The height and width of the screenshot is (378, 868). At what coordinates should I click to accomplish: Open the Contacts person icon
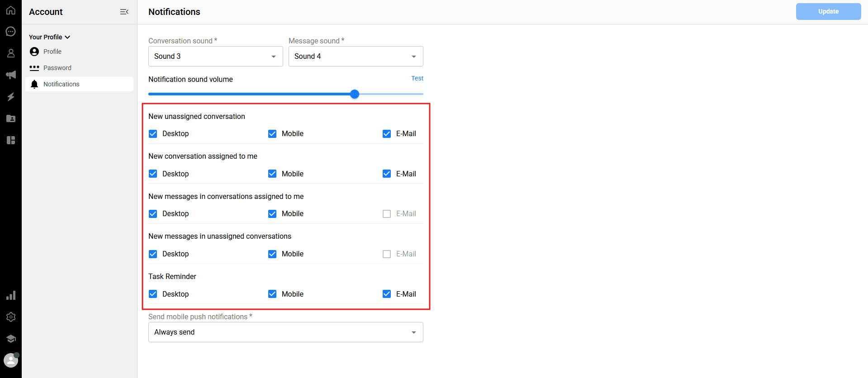click(x=11, y=53)
